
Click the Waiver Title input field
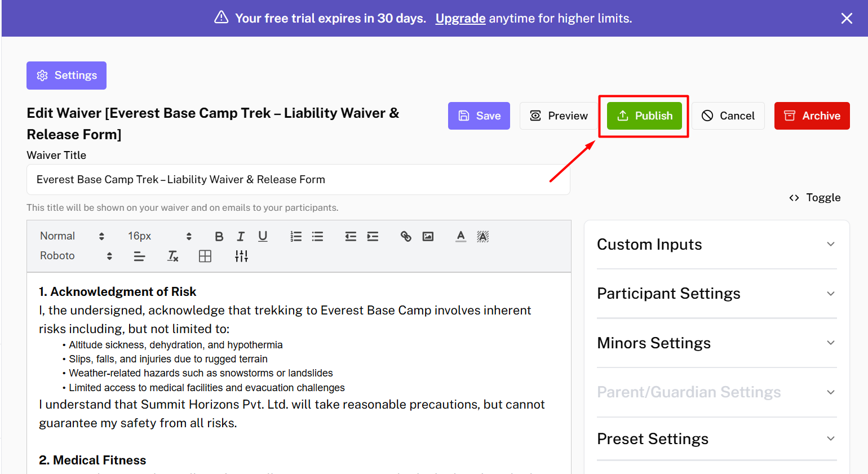click(x=298, y=180)
